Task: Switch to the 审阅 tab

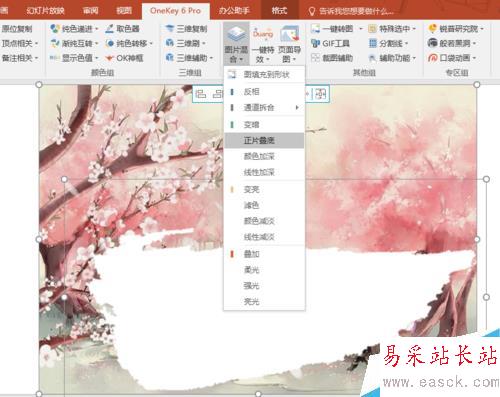Action: pyautogui.click(x=91, y=11)
